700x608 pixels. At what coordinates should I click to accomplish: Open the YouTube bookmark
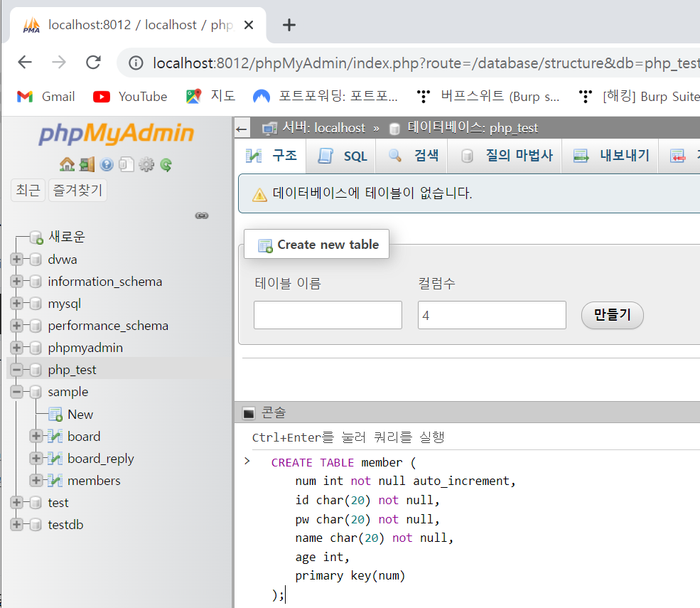(130, 97)
